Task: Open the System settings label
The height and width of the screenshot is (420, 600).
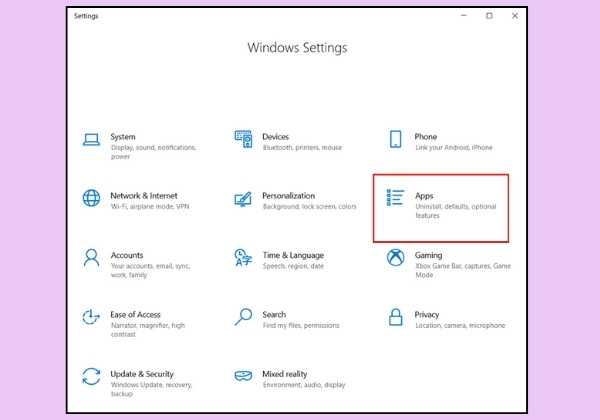Action: (123, 137)
